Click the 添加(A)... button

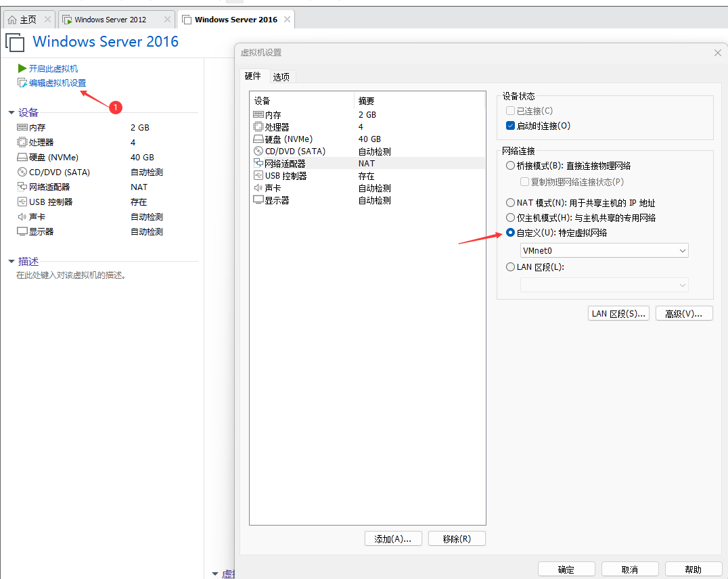tap(393, 538)
